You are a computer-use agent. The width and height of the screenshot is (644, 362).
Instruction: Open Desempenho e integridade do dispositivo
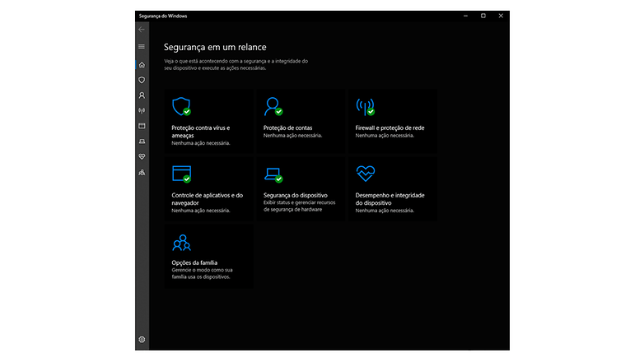click(390, 199)
